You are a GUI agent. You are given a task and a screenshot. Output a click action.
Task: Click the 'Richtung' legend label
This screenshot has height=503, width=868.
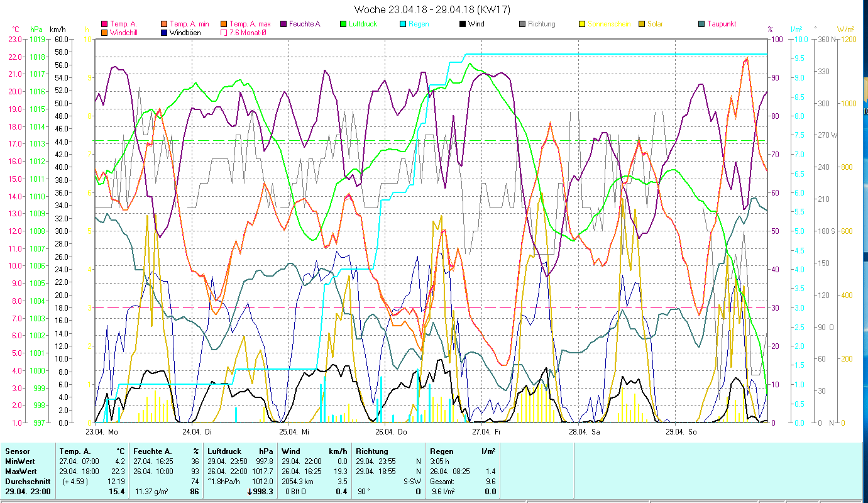click(542, 24)
